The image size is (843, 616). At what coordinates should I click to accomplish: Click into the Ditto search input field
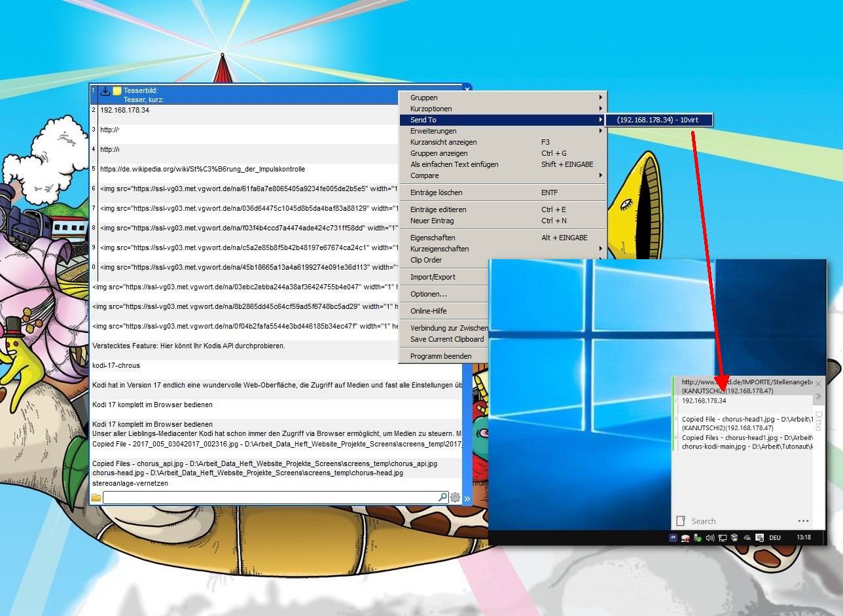(268, 498)
